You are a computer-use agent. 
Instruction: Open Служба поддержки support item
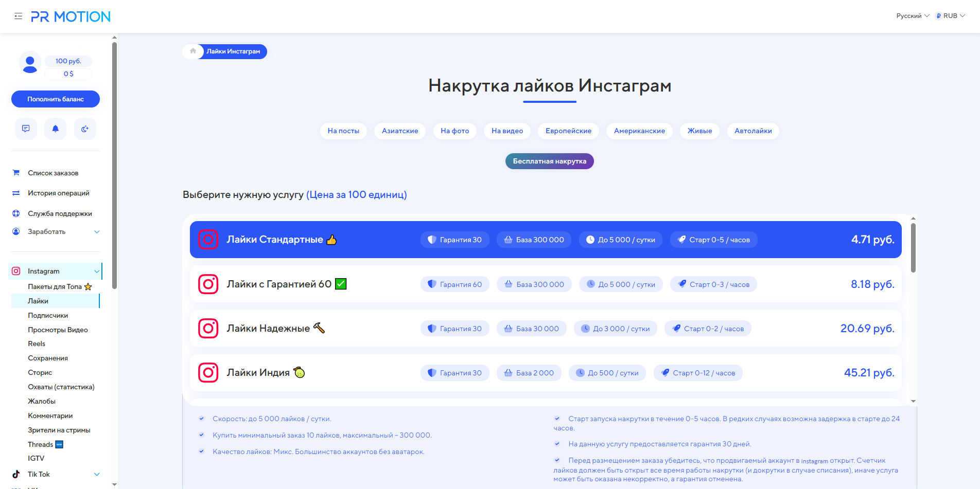(60, 214)
